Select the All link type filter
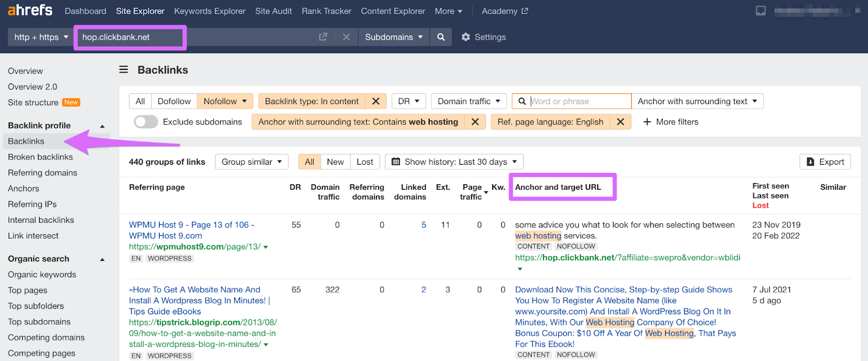 coord(140,101)
